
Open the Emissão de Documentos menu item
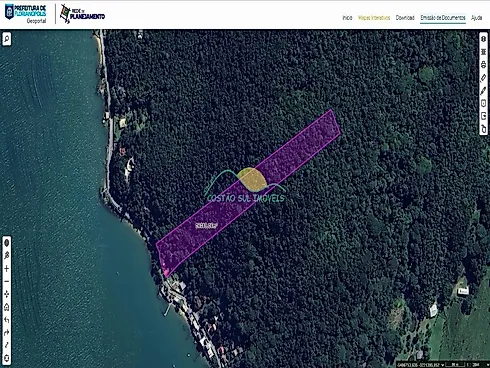443,18
